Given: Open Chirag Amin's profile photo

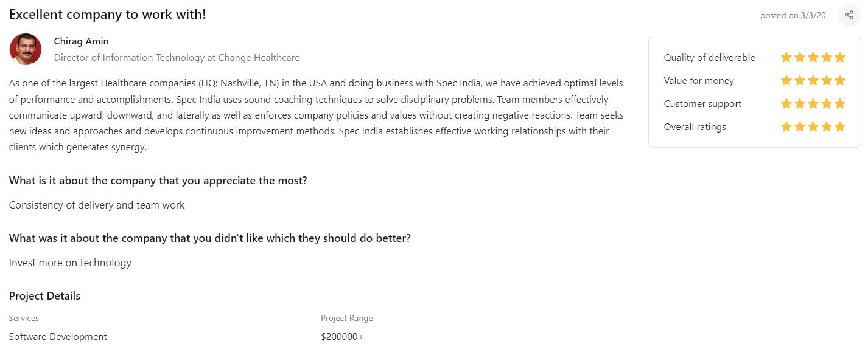Looking at the screenshot, I should 26,49.
